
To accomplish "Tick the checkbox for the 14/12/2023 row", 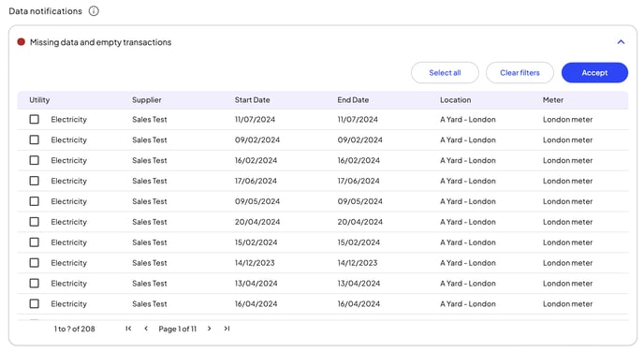I will (x=35, y=263).
